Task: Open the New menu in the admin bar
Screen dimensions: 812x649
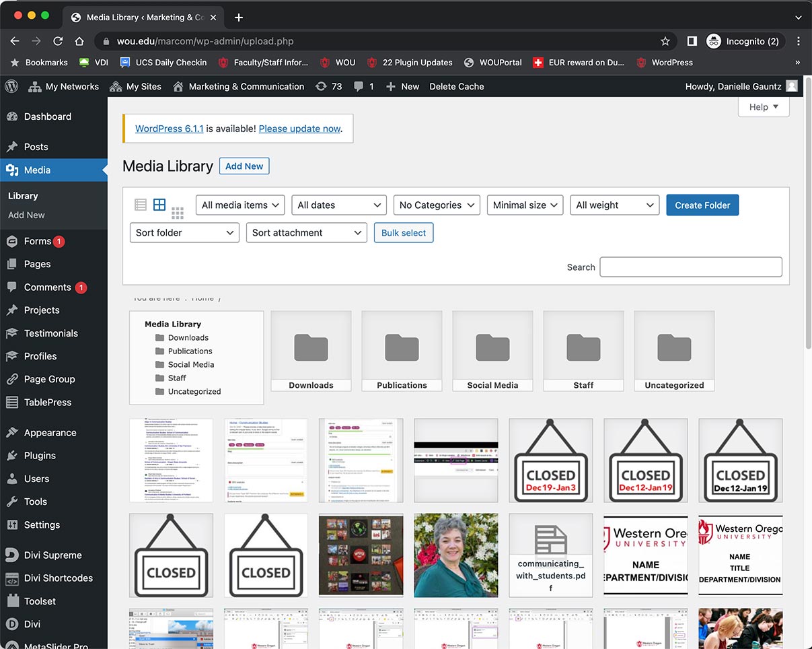Action: tap(402, 86)
